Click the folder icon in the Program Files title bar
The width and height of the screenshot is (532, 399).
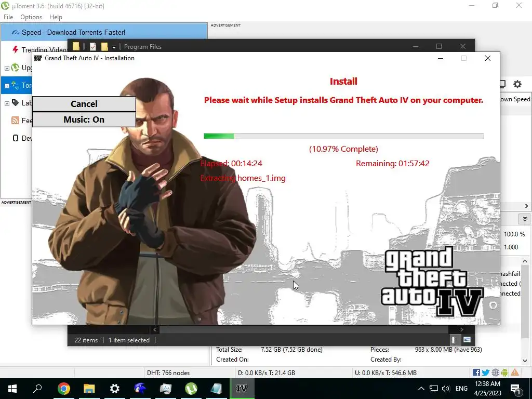pos(76,46)
